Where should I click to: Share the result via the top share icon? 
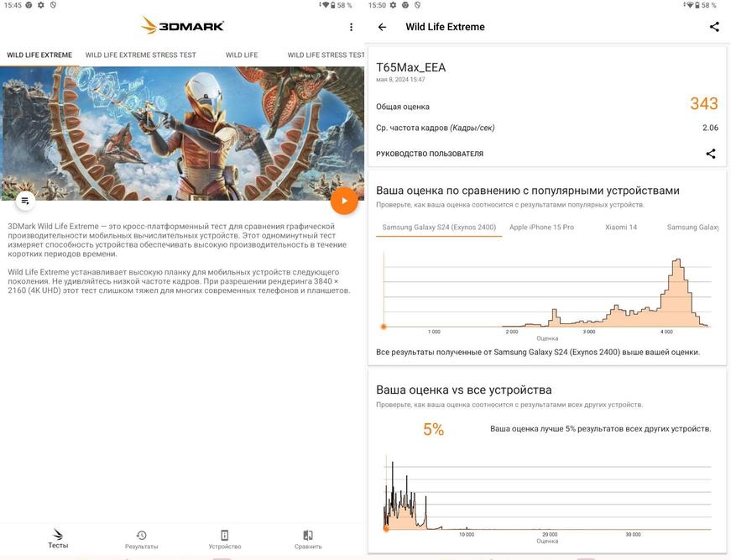pyautogui.click(x=714, y=27)
